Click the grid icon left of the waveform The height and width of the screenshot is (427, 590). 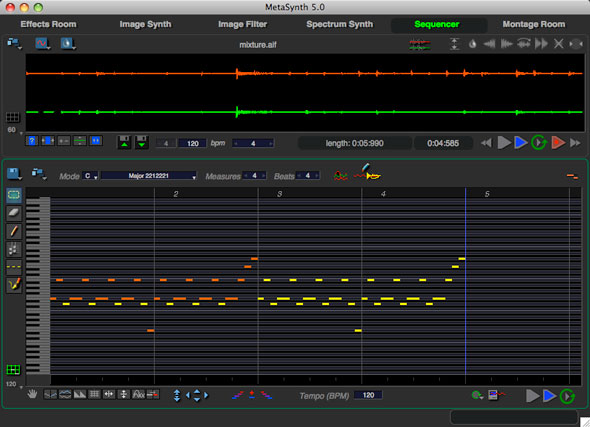[x=12, y=117]
